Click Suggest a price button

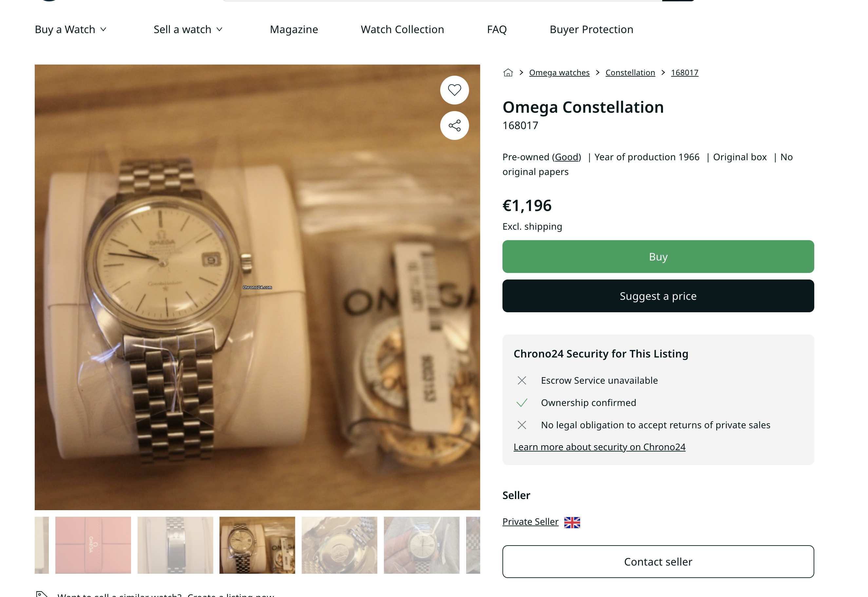[x=657, y=296]
